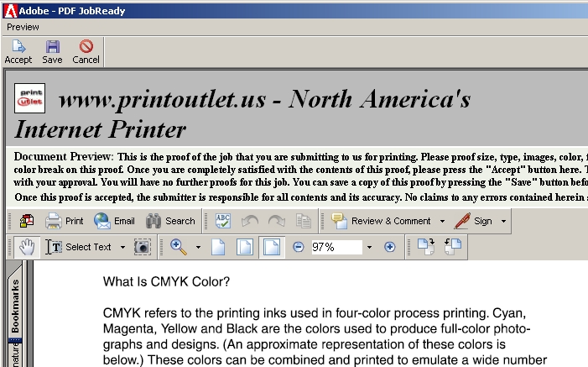The image size is (588, 367).
Task: Expand the Zoom tool dropdown arrow
Action: (198, 247)
